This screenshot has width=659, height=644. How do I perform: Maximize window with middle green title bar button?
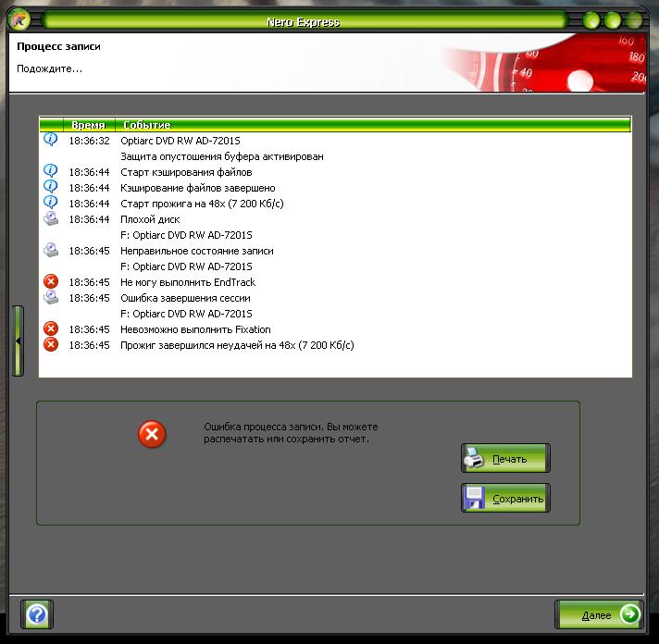[613, 20]
